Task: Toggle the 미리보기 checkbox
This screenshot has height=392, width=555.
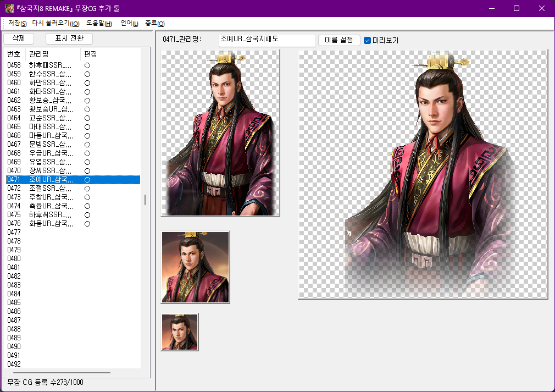Action: pyautogui.click(x=367, y=40)
